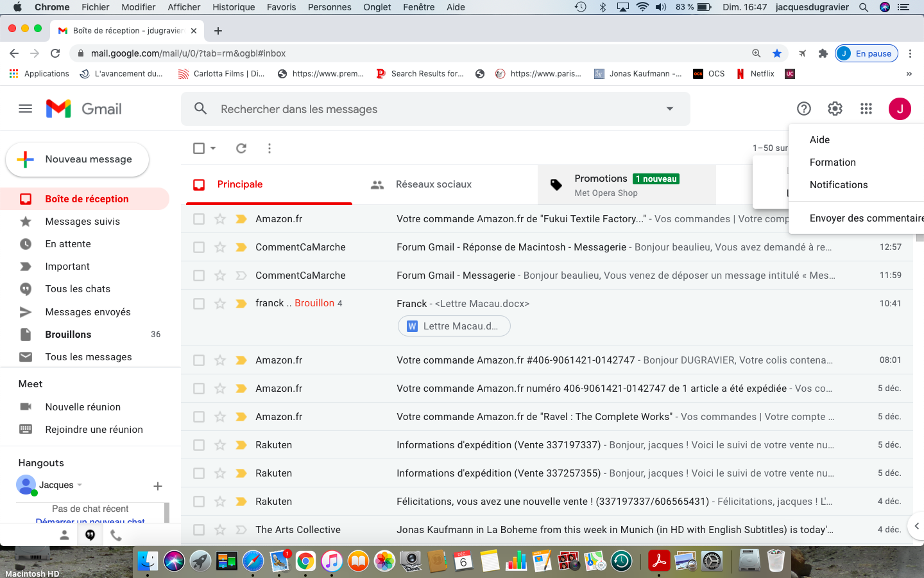Open the three-dot more actions menu
Image resolution: width=924 pixels, height=578 pixels.
pos(269,148)
